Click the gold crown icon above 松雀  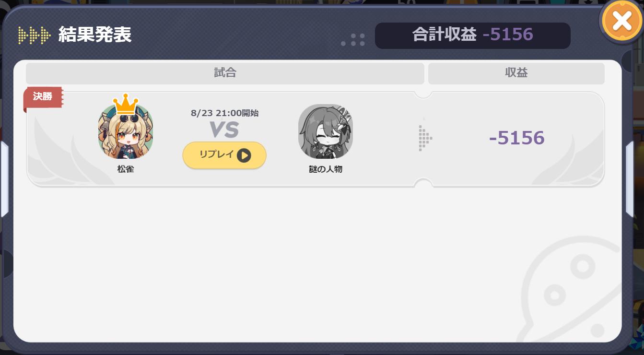pyautogui.click(x=126, y=104)
